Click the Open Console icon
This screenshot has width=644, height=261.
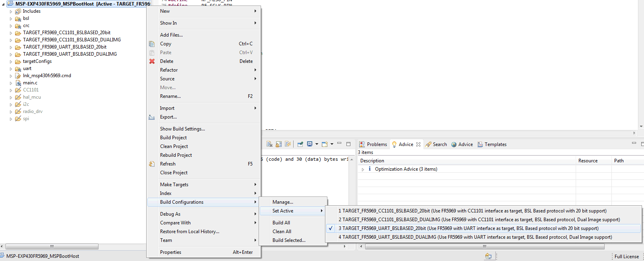[x=325, y=144]
